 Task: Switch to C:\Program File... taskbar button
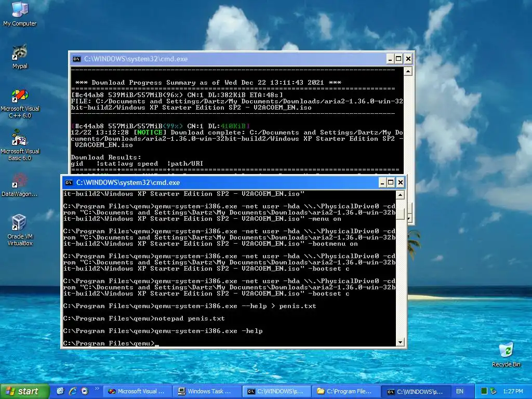[345, 392]
